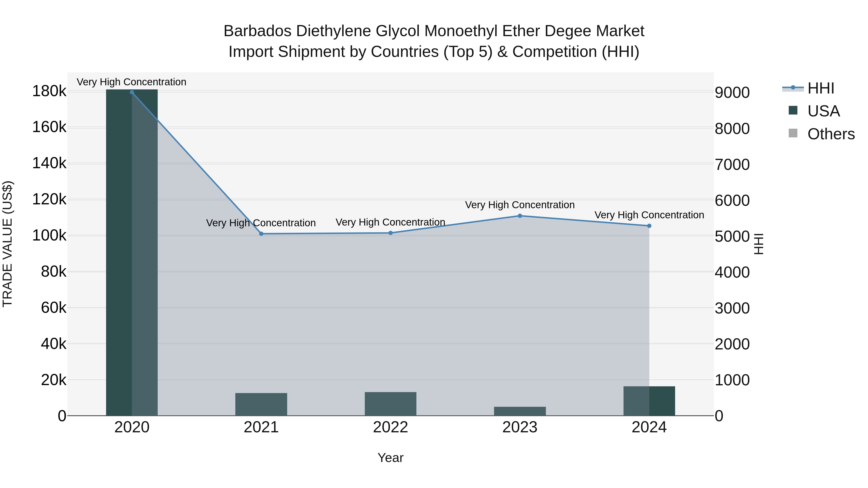Click the 2024 trade value bar
The image size is (868, 488).
(649, 401)
